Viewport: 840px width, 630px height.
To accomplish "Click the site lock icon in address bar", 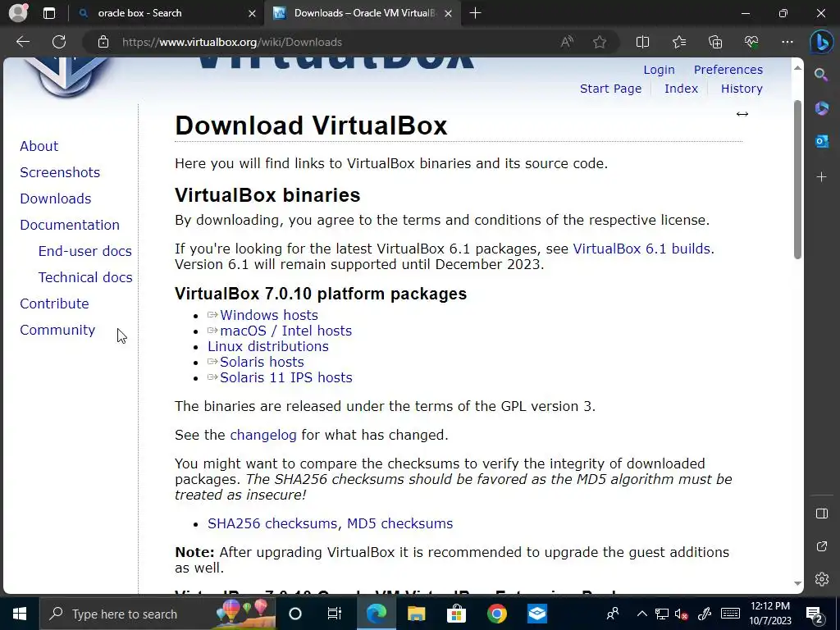I will pyautogui.click(x=103, y=42).
